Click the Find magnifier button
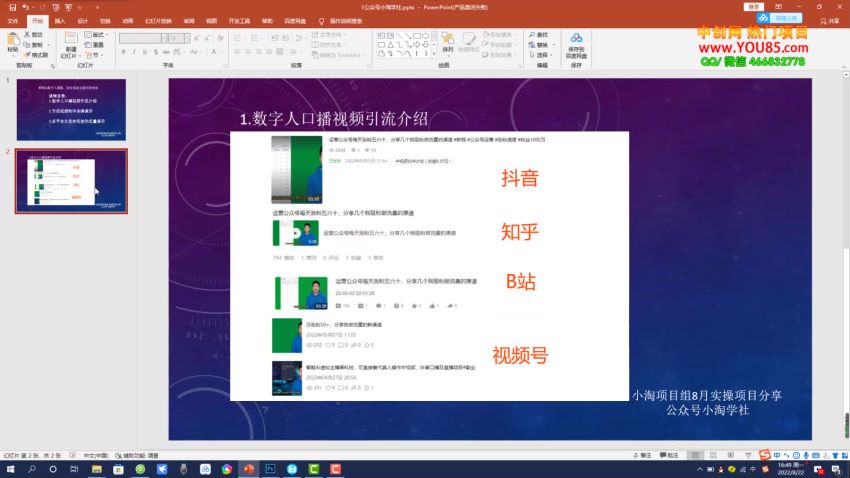850x478 pixels. (x=538, y=35)
